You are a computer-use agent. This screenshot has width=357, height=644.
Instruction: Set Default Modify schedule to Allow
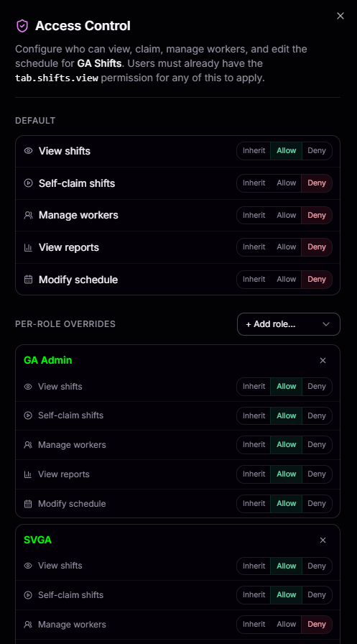pos(286,280)
